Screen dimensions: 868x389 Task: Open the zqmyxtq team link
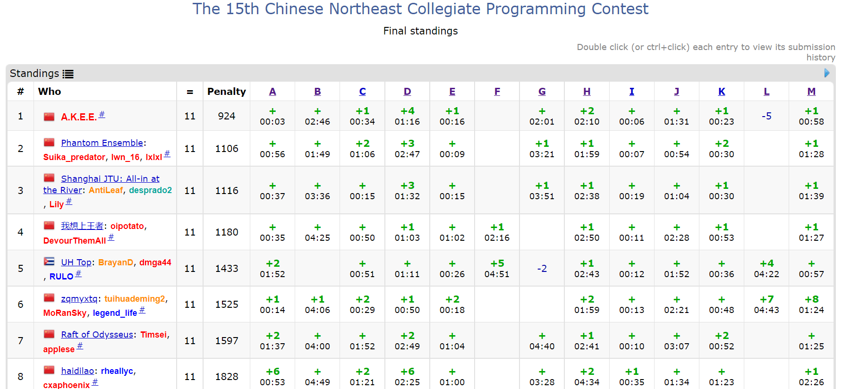79,299
